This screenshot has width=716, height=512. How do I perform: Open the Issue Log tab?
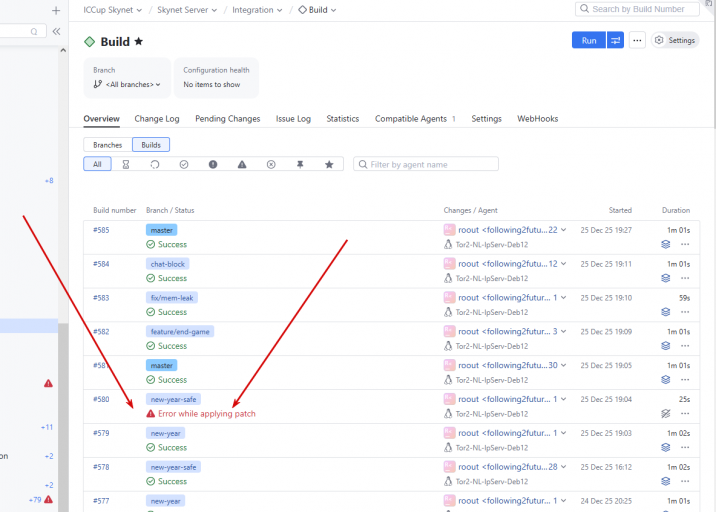(293, 119)
